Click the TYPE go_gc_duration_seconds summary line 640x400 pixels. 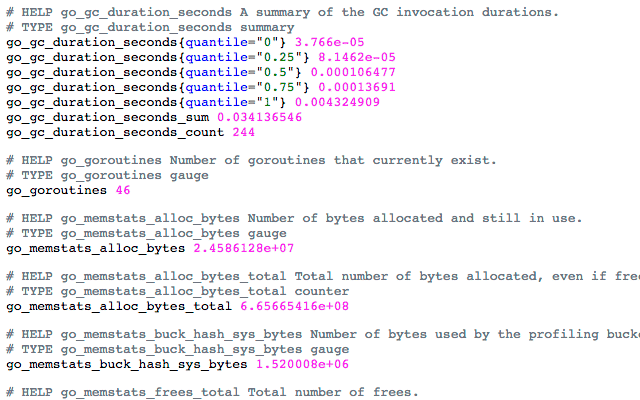click(150, 28)
